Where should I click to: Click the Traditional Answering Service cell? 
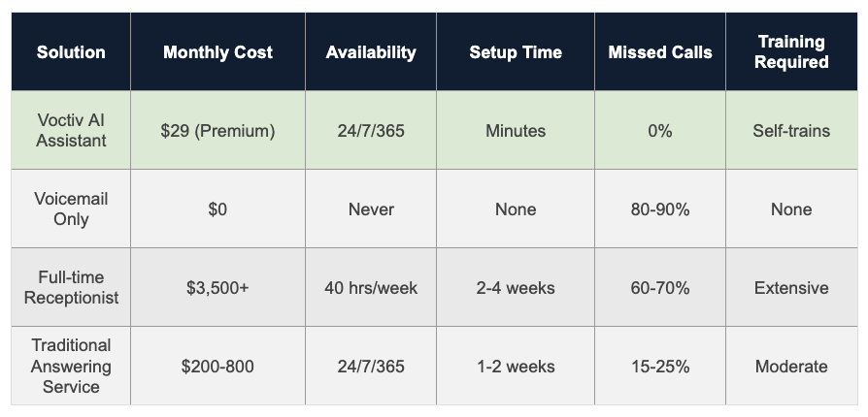point(71,366)
